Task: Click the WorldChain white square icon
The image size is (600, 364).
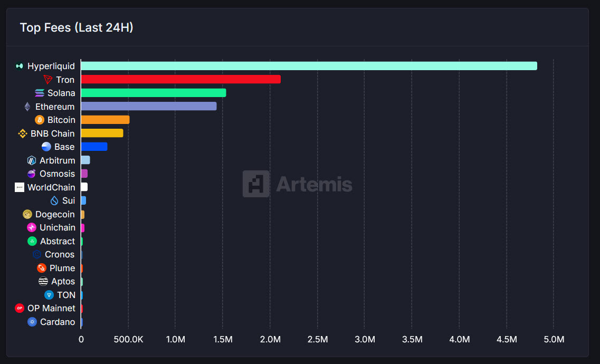Action: [20, 187]
